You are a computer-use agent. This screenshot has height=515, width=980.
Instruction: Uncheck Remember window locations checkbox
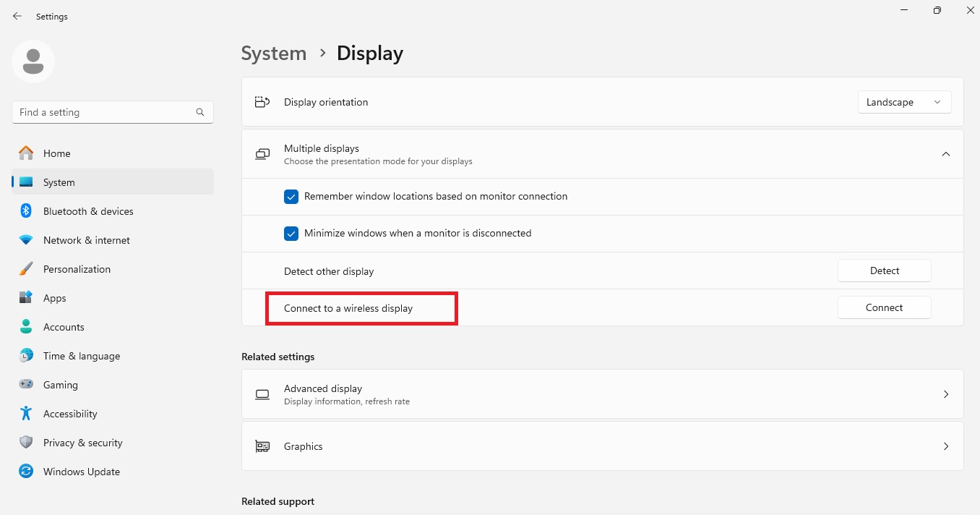pos(291,197)
